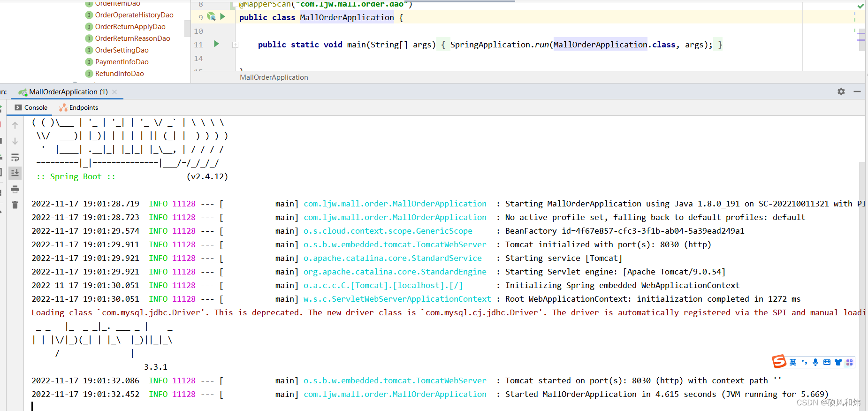Switch to the Endpoints tab

[x=78, y=107]
